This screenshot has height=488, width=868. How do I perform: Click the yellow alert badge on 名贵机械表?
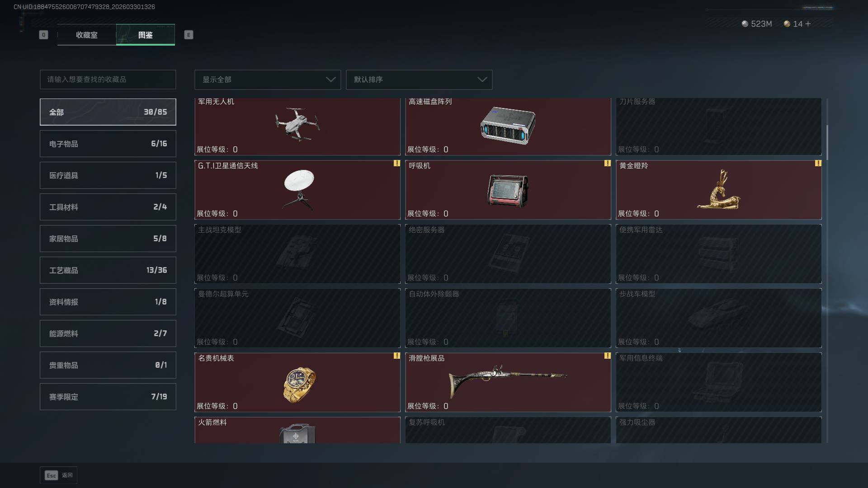396,356
